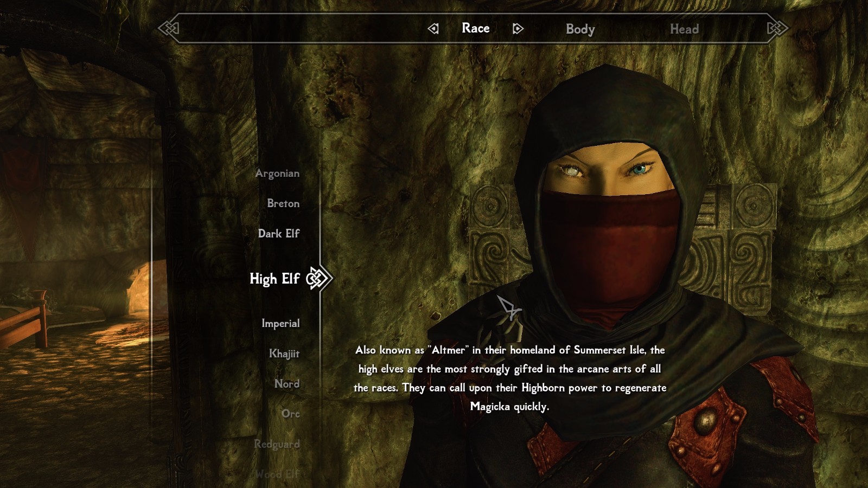
Task: Choose the Redguard race
Action: click(x=277, y=444)
